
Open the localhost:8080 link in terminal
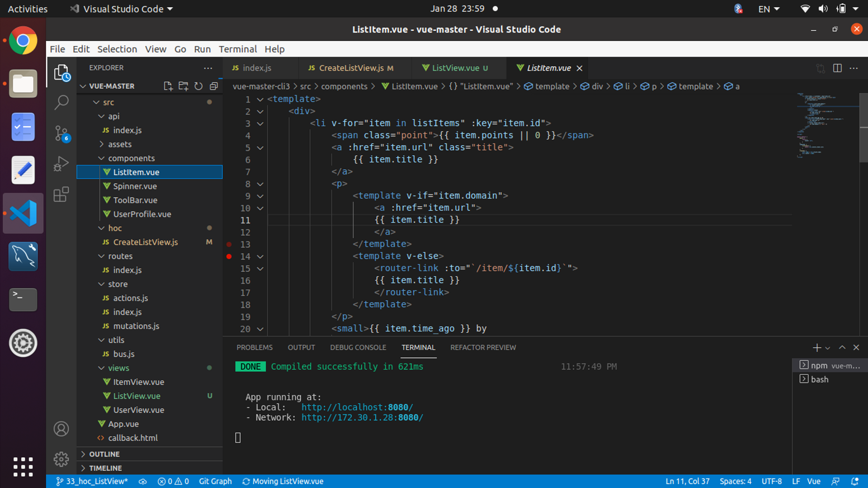[x=357, y=407]
